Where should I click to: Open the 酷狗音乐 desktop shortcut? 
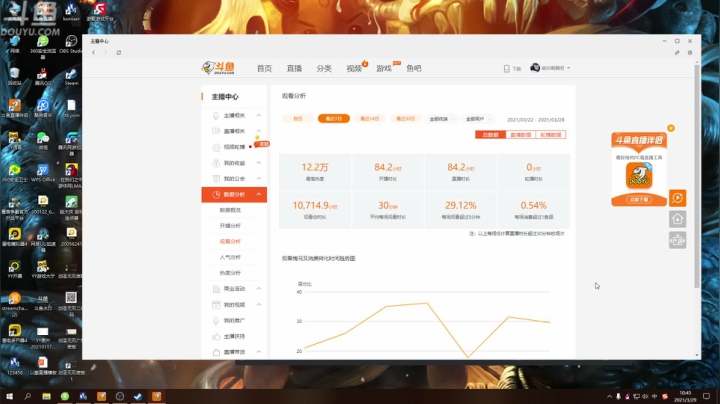pos(43,109)
